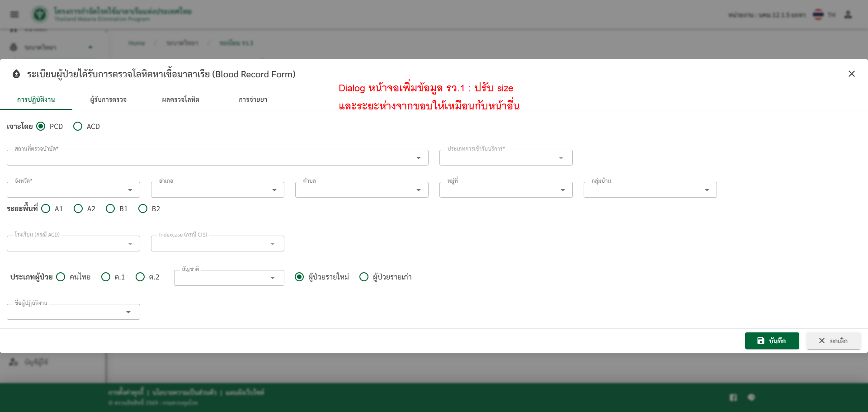Close the Blood Record Form dialog

[x=851, y=74]
